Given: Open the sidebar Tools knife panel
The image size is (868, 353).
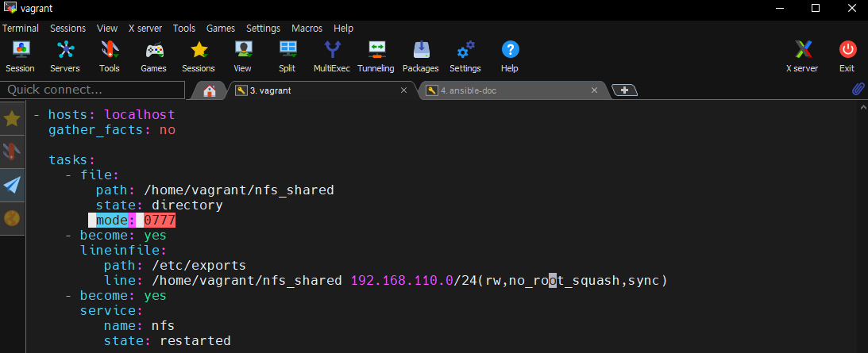Looking at the screenshot, I should click(12, 152).
